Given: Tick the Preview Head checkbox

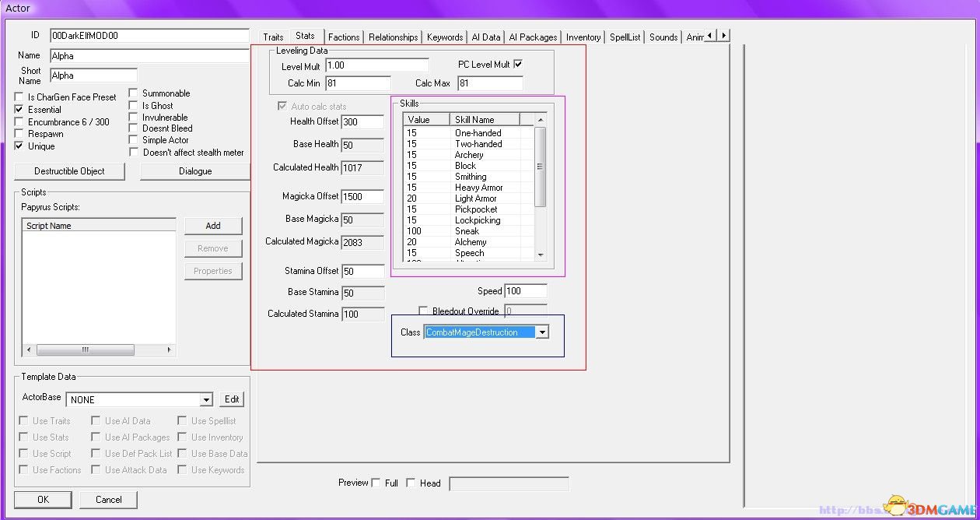Looking at the screenshot, I should 411,483.
